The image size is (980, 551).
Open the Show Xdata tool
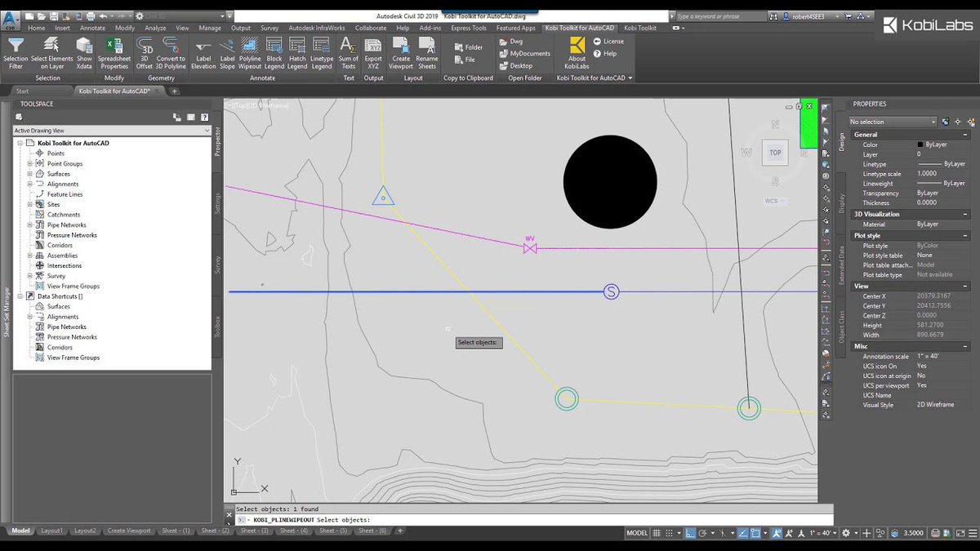pyautogui.click(x=85, y=53)
